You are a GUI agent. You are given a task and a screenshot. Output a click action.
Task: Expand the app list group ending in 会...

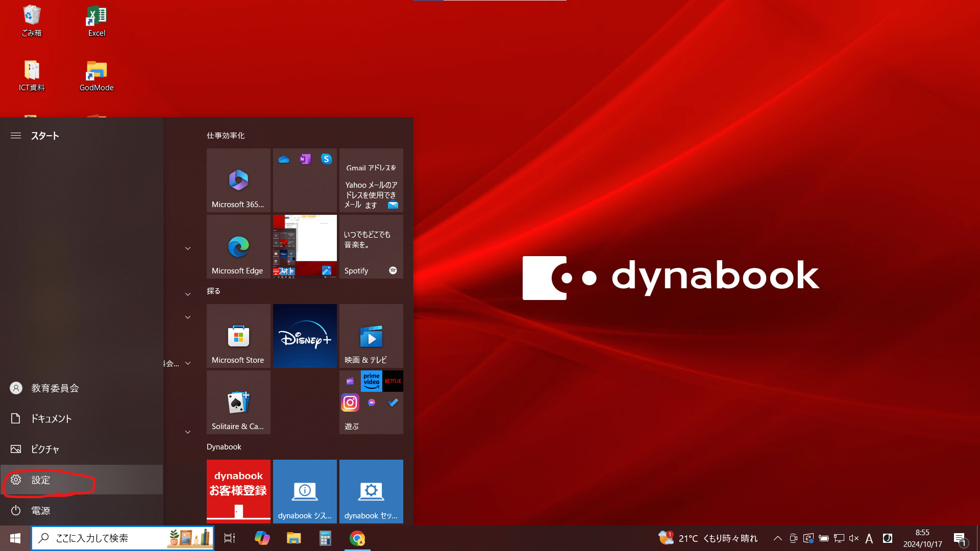188,363
